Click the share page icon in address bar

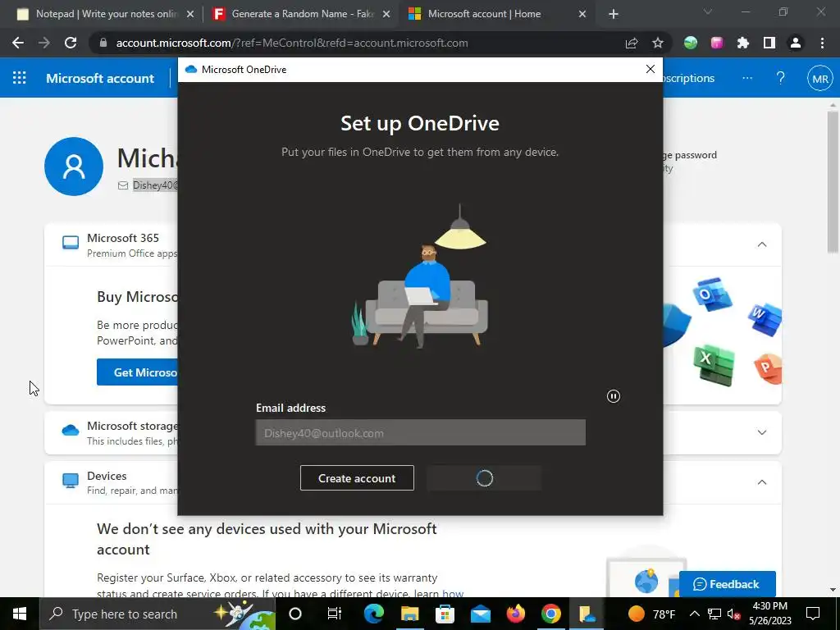click(632, 43)
